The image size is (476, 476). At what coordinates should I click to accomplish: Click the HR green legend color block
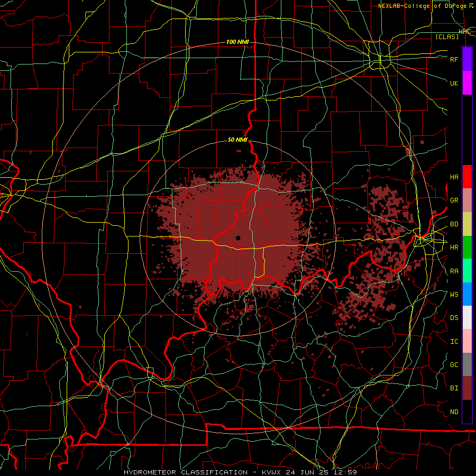pos(467,247)
